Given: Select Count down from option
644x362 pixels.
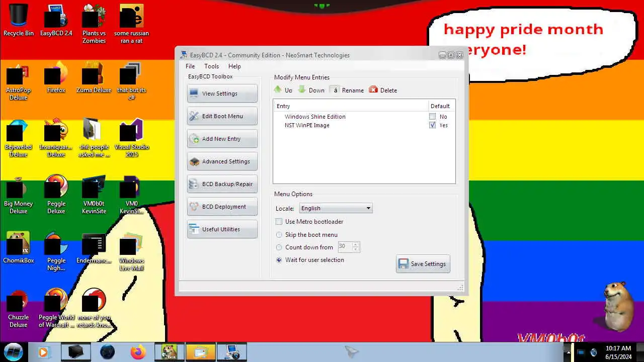Looking at the screenshot, I should pos(279,247).
